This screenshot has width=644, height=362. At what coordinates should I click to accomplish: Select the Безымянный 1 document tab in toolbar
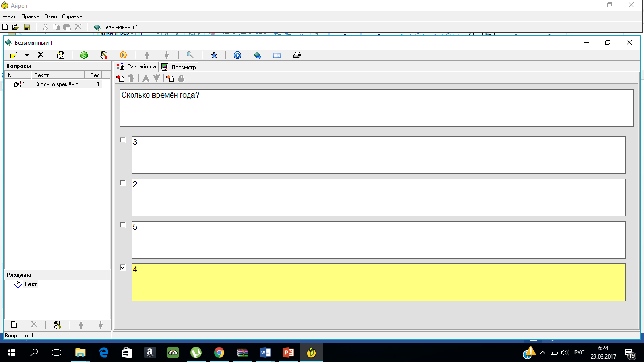click(x=116, y=27)
